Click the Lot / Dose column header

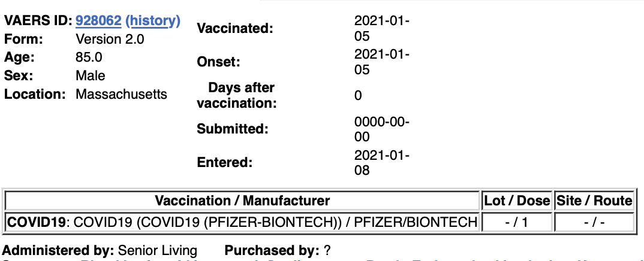(x=517, y=201)
